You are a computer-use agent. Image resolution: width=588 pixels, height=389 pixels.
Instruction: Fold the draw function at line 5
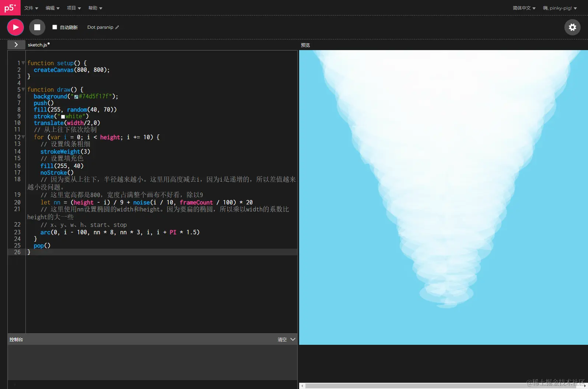click(23, 90)
